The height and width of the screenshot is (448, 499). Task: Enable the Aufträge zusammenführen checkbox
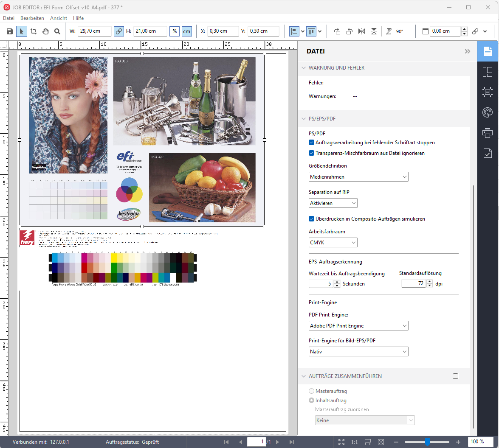pos(456,376)
